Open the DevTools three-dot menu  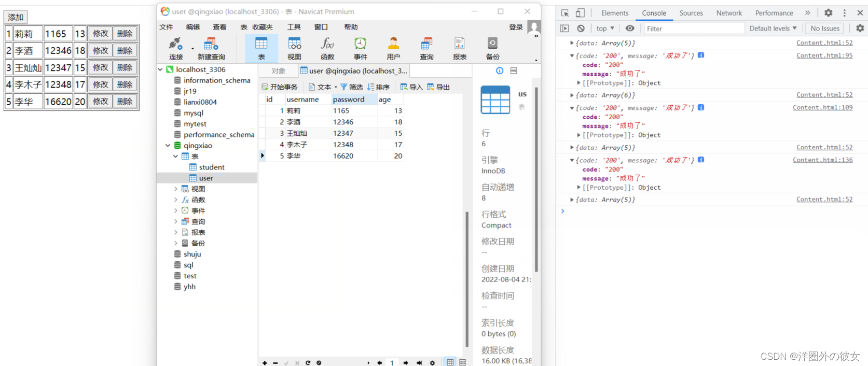tap(845, 13)
